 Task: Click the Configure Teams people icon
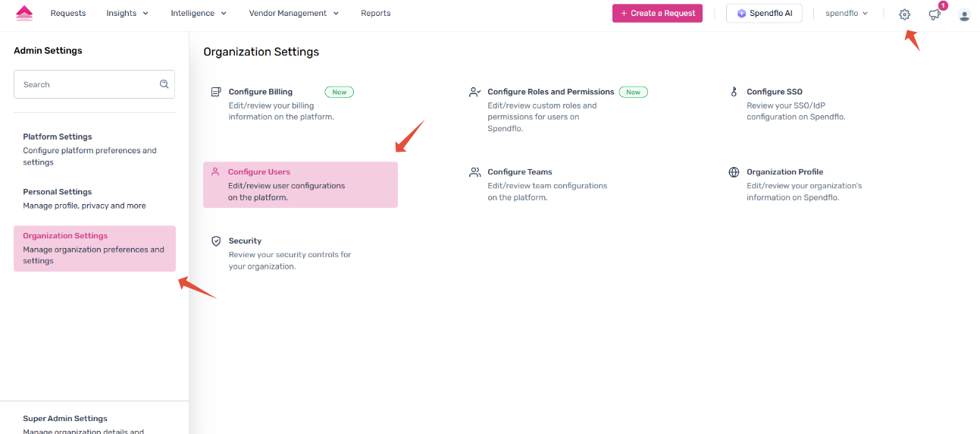[475, 172]
